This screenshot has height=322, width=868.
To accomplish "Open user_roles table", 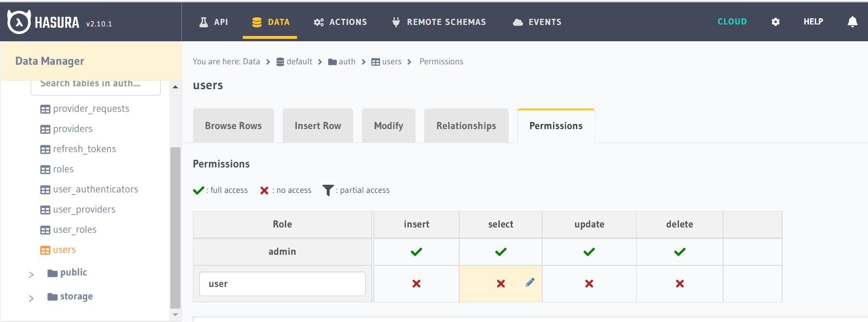I will point(68,230).
